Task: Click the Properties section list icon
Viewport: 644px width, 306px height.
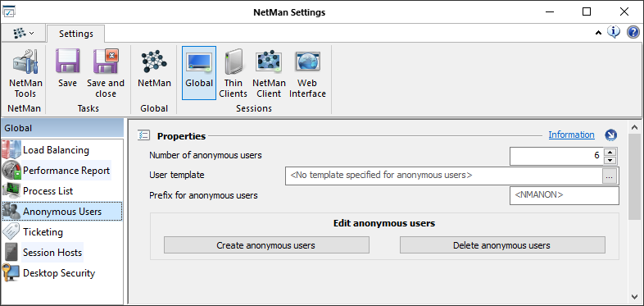Action: point(143,135)
